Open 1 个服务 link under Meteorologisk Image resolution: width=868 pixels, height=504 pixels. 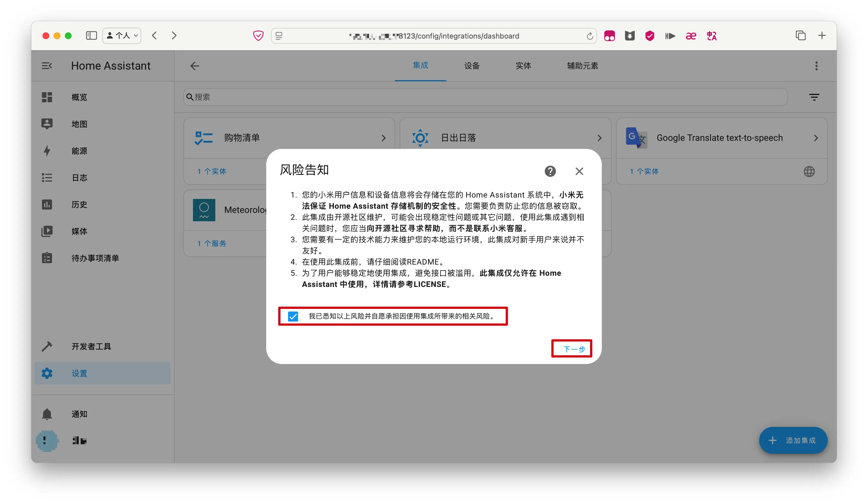211,244
